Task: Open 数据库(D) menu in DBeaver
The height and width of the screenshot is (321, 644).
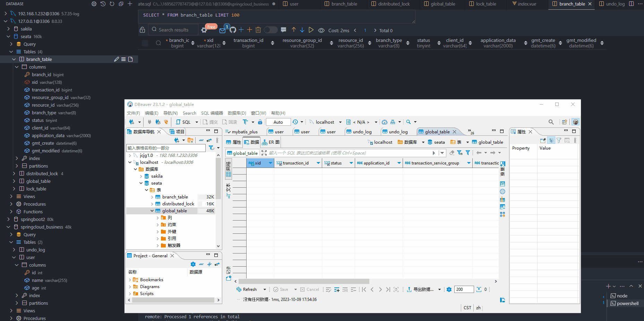Action: pos(237,113)
